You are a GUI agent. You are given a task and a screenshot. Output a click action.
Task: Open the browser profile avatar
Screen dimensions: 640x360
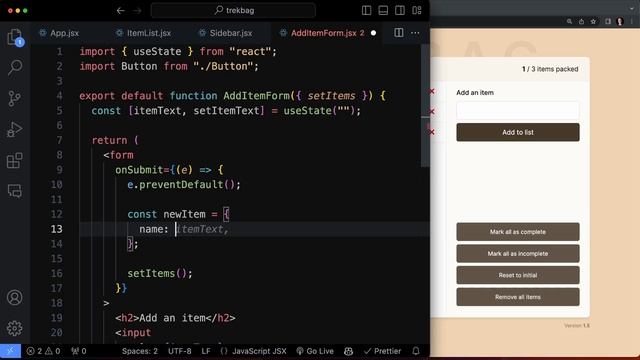click(x=620, y=22)
